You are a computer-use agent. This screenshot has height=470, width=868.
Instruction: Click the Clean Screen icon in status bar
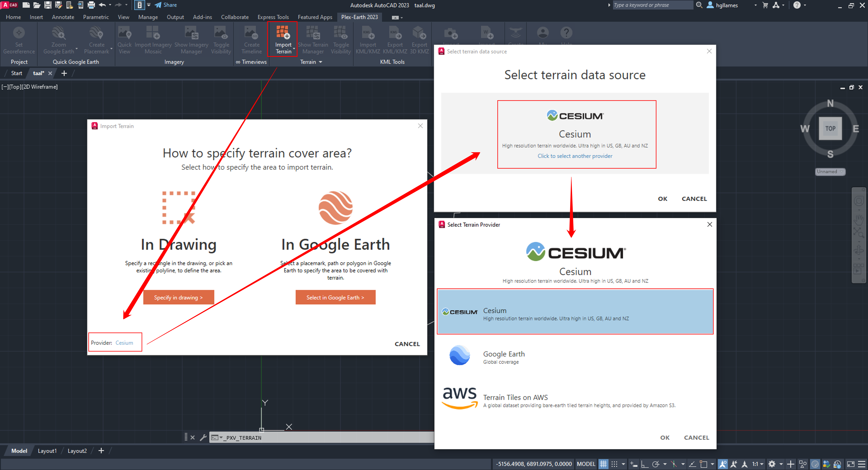850,464
